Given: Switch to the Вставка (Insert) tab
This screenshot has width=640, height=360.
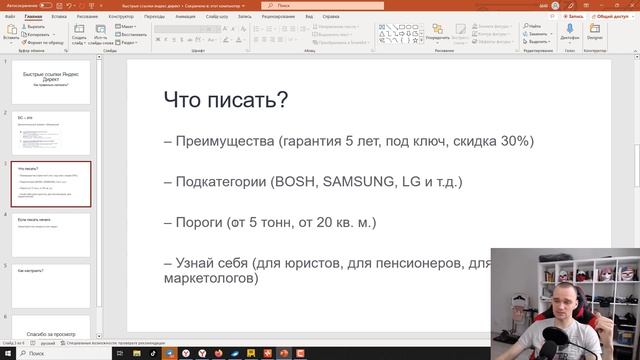Looking at the screenshot, I should (59, 17).
